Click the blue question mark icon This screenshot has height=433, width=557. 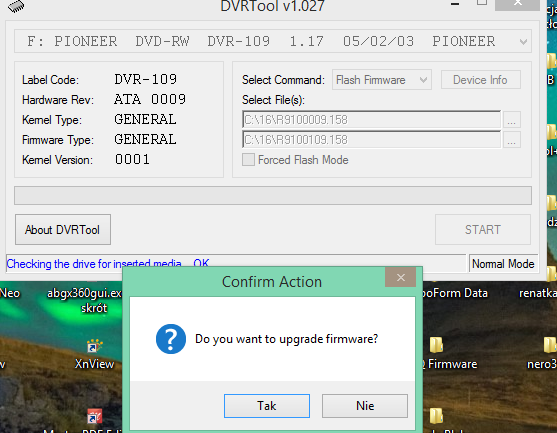[x=171, y=339]
